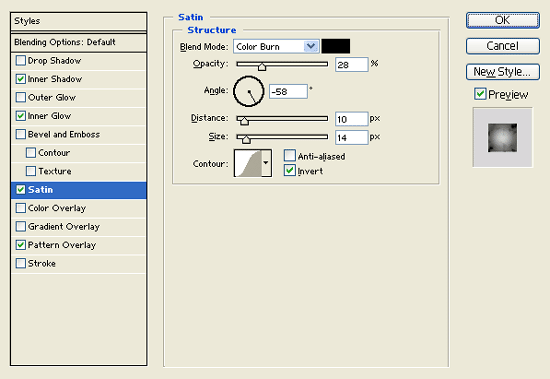The height and width of the screenshot is (379, 550).
Task: Focus the Angle value field
Action: 288,92
